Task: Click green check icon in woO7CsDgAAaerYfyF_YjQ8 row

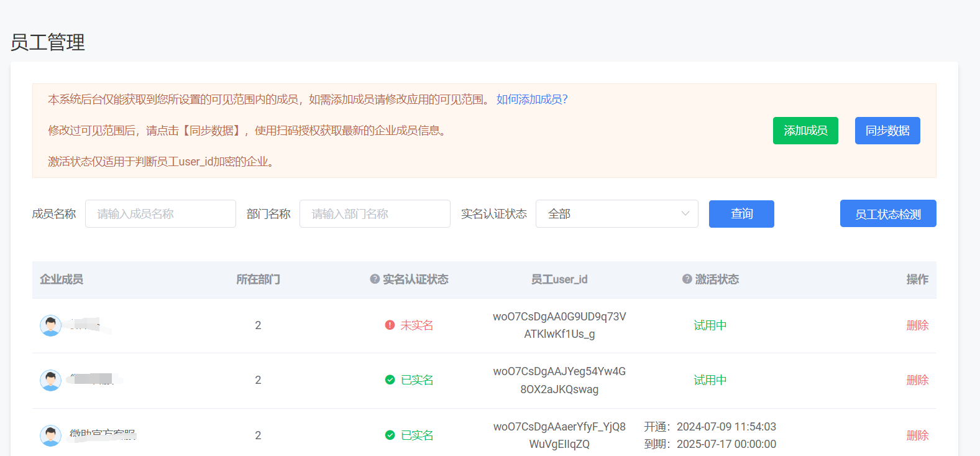Action: 390,435
